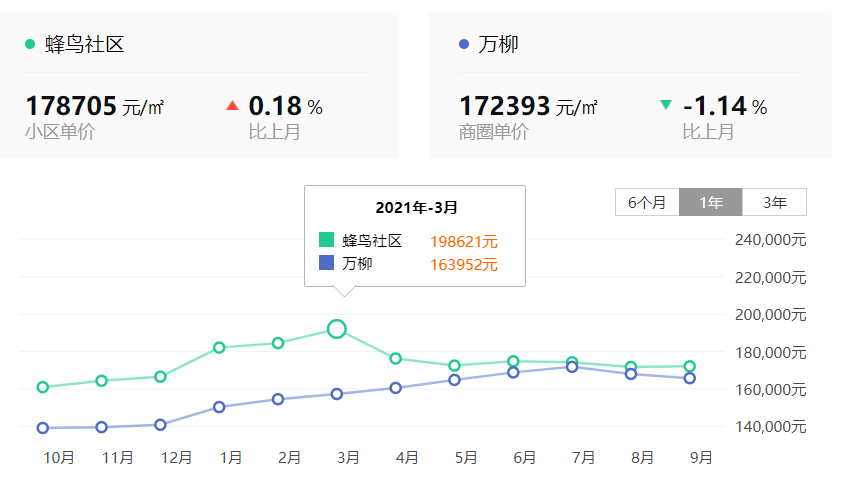Image resolution: width=854 pixels, height=492 pixels.
Task: Click the 蜂鸟社区 data point for 9月
Action: point(690,366)
